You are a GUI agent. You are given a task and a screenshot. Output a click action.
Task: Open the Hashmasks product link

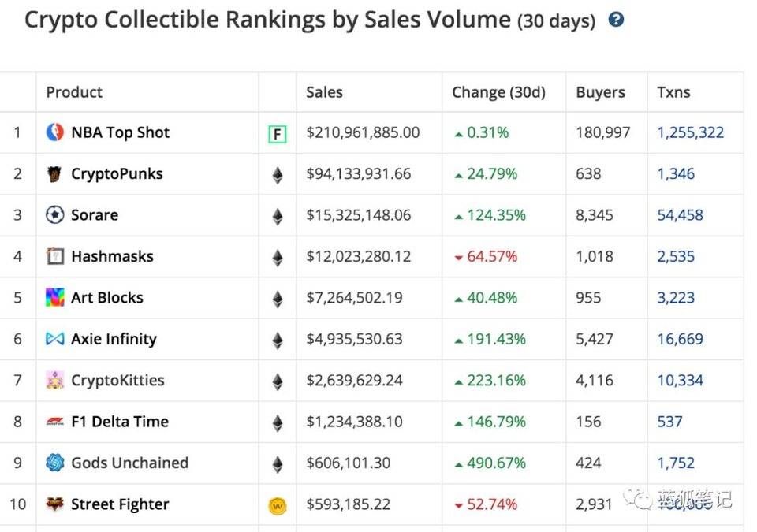(112, 256)
